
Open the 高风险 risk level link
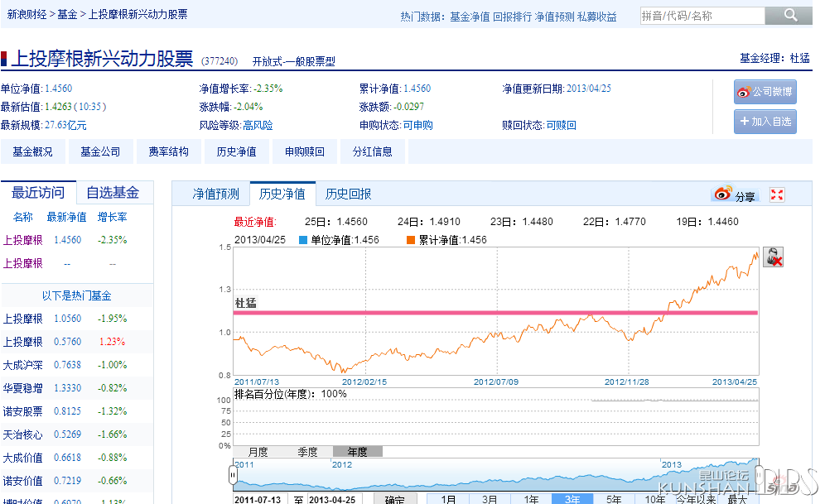coord(258,125)
